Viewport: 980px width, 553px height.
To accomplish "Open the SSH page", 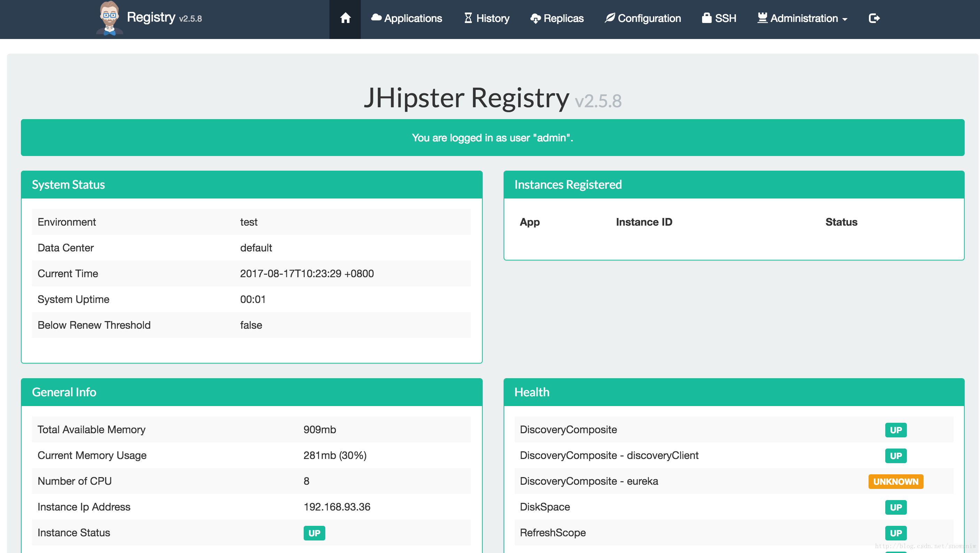I will pos(719,18).
